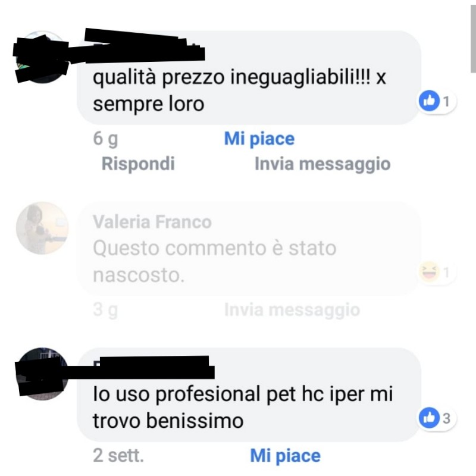Click the 'Questo commento è stato nascosto' text

(214, 262)
